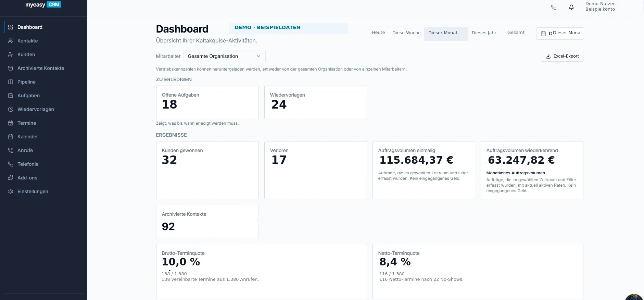Click the 'Monatliches Auftragsvolumen' label
The height and width of the screenshot is (300, 644).
[x=516, y=173]
